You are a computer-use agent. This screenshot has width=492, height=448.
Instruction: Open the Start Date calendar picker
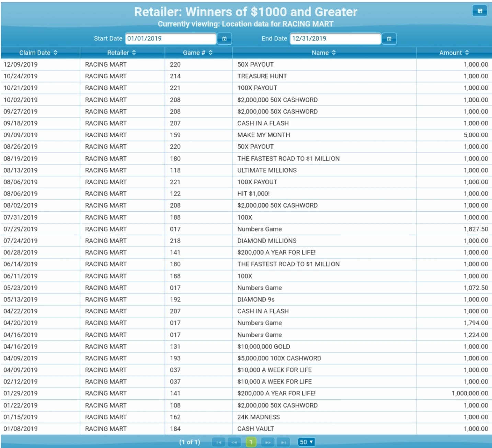[x=224, y=39]
